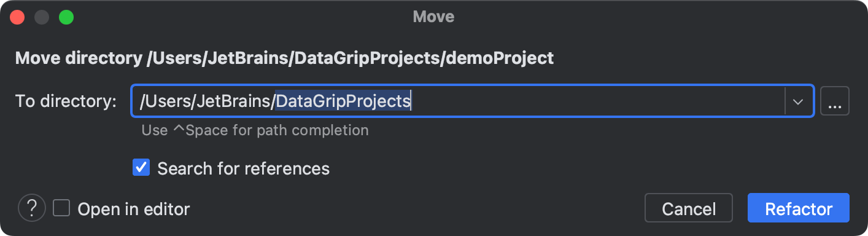Cancel the move dialog
This screenshot has height=236, width=868.
click(689, 208)
